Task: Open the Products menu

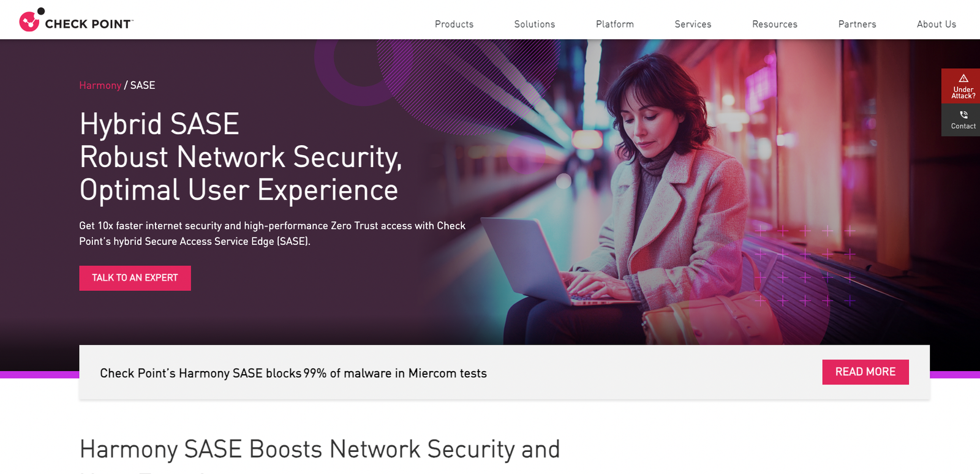Action: 454,24
